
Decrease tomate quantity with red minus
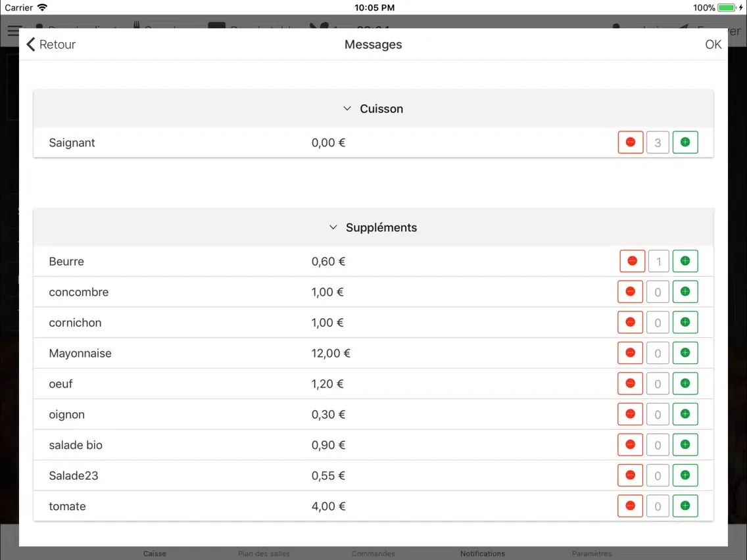[x=630, y=505]
